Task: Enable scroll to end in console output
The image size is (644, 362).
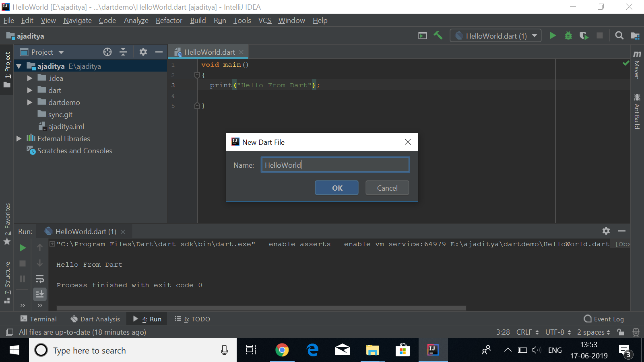Action: [x=40, y=294]
